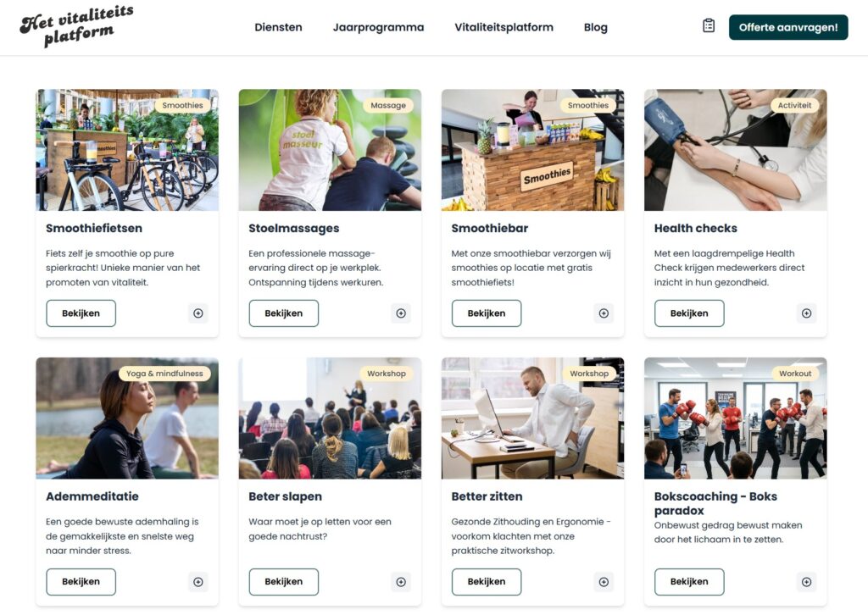
Task: Click the plus icon on the Bokscoaching card
Action: click(806, 582)
